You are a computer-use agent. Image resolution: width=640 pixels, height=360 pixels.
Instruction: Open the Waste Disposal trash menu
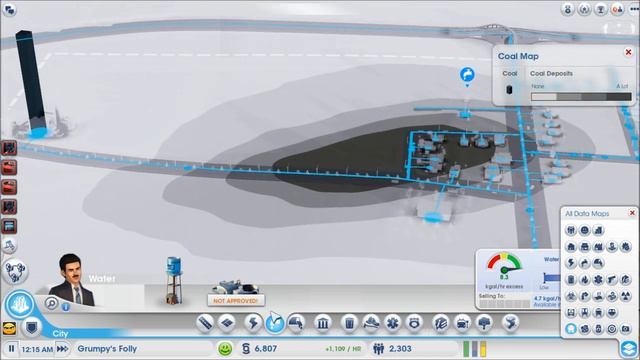pyautogui.click(x=349, y=323)
